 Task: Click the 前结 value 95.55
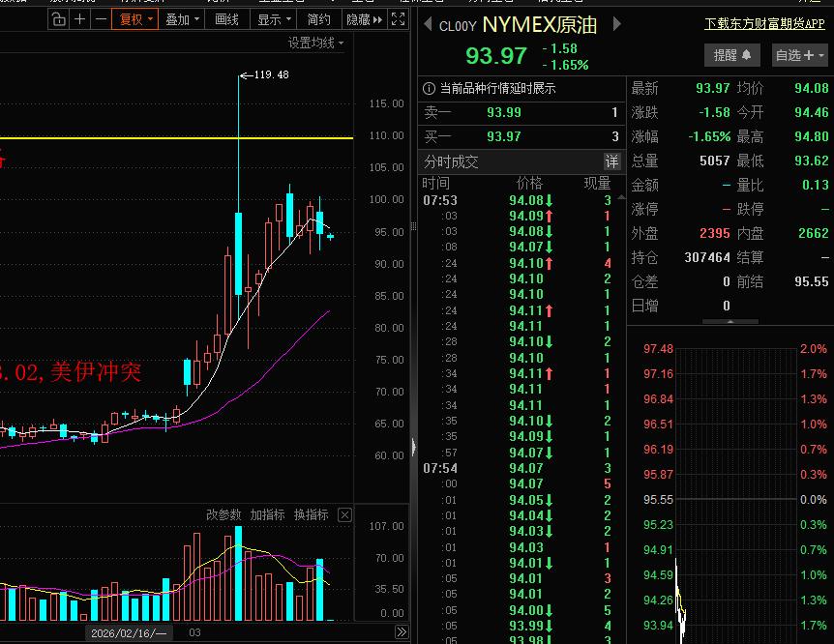pos(812,281)
